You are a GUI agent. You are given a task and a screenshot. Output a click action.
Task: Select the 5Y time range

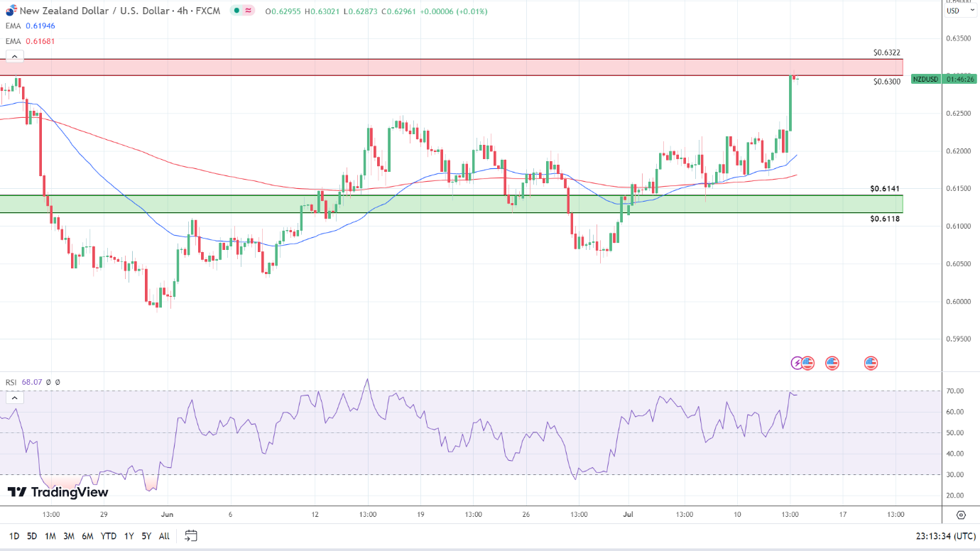pos(146,536)
